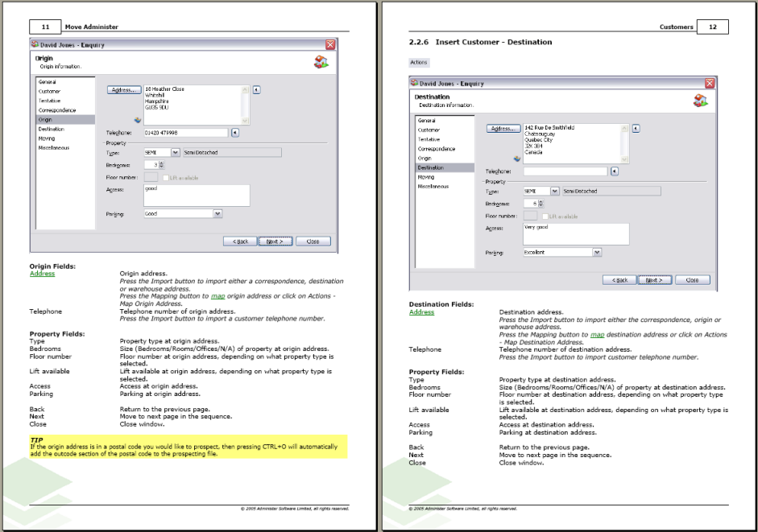
Task: Click the Address... button in Destination dialog
Action: point(503,129)
